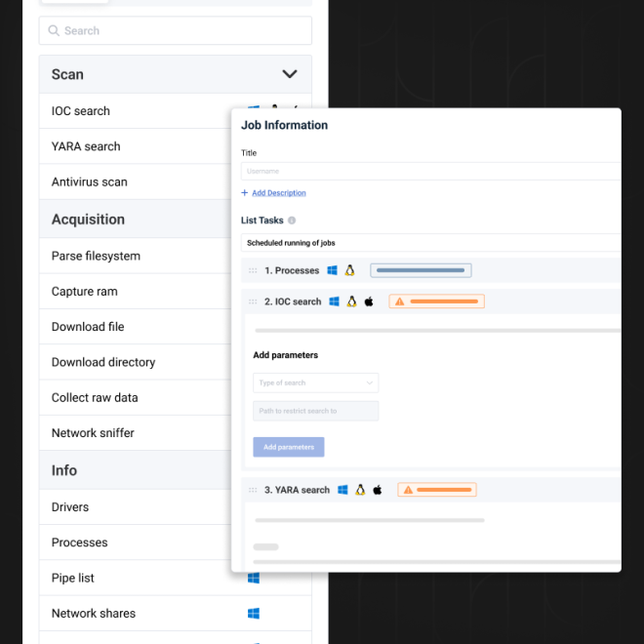
Task: Click Linux icon on 2. IOC search task
Action: (351, 302)
